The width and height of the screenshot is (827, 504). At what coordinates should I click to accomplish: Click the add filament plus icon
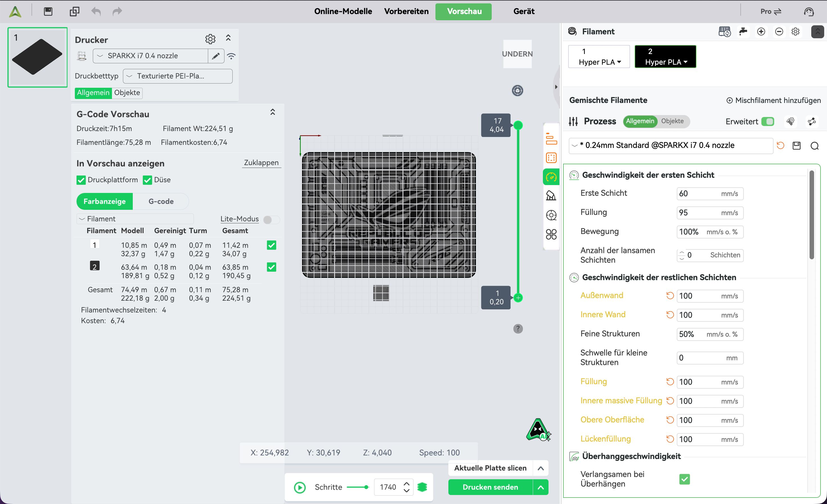761,31
